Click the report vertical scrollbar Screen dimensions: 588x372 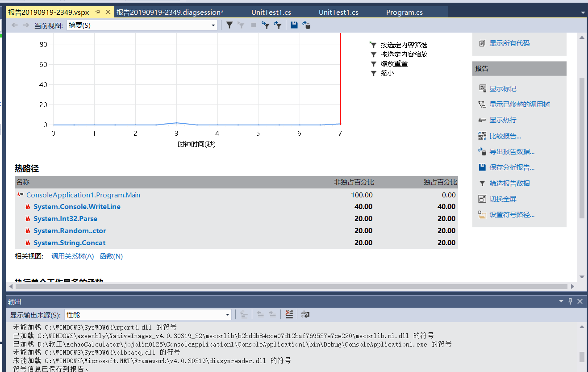coord(582,147)
